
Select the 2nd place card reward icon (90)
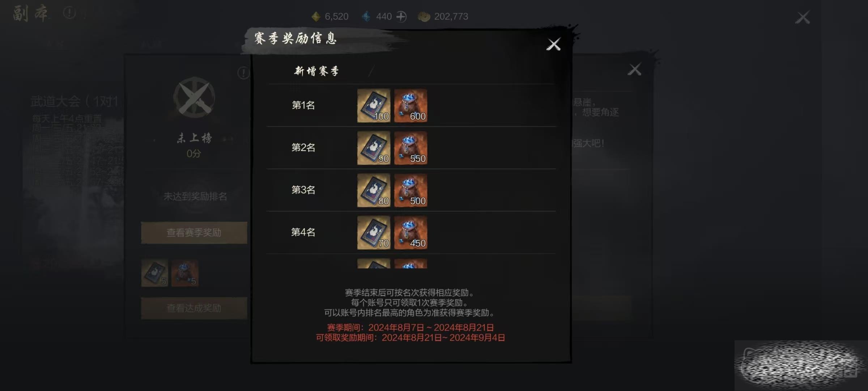coord(374,148)
